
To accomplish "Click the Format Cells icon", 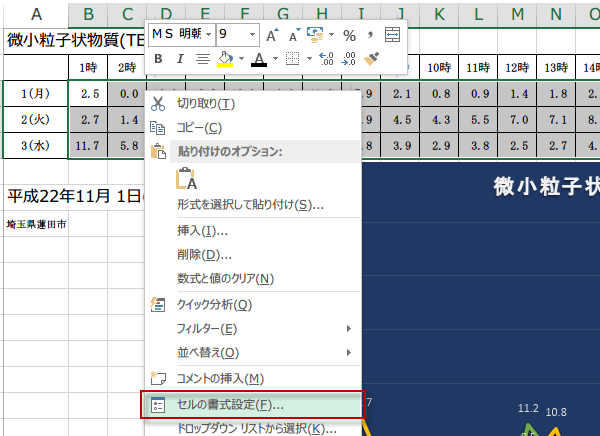I will point(158,405).
